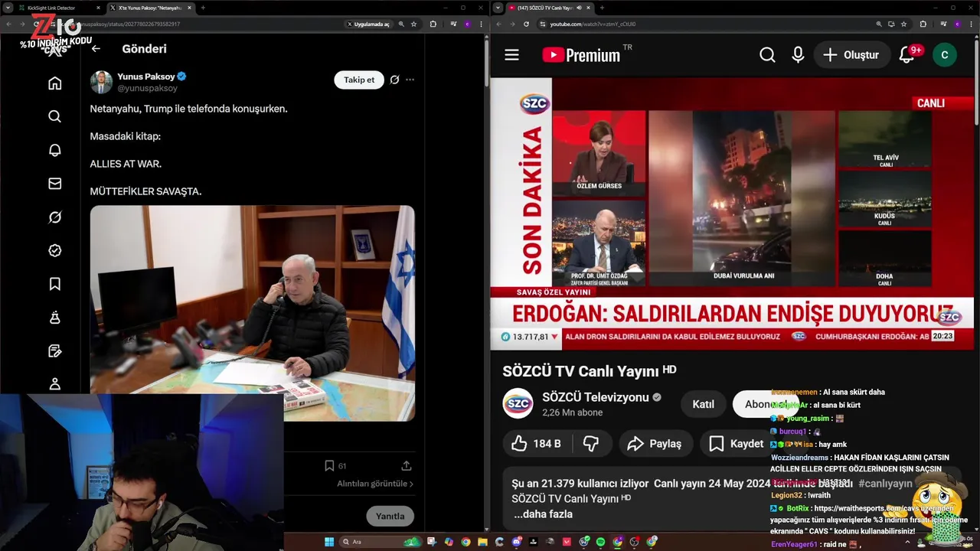
Task: Click the Yanıtla reply button
Action: point(390,516)
